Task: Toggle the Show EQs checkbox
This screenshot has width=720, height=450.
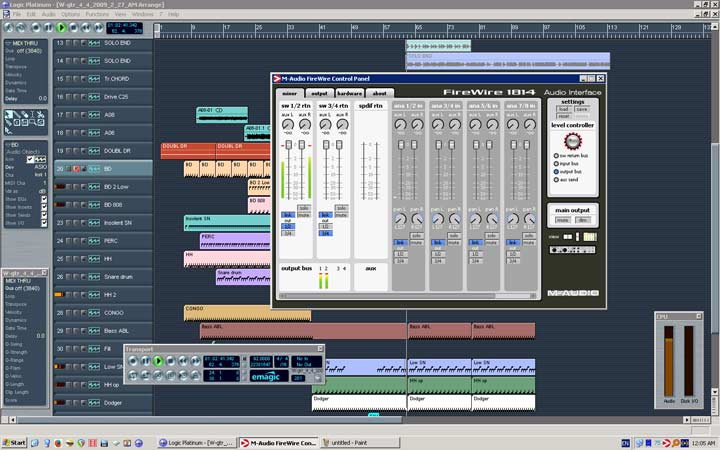Action: click(x=44, y=199)
